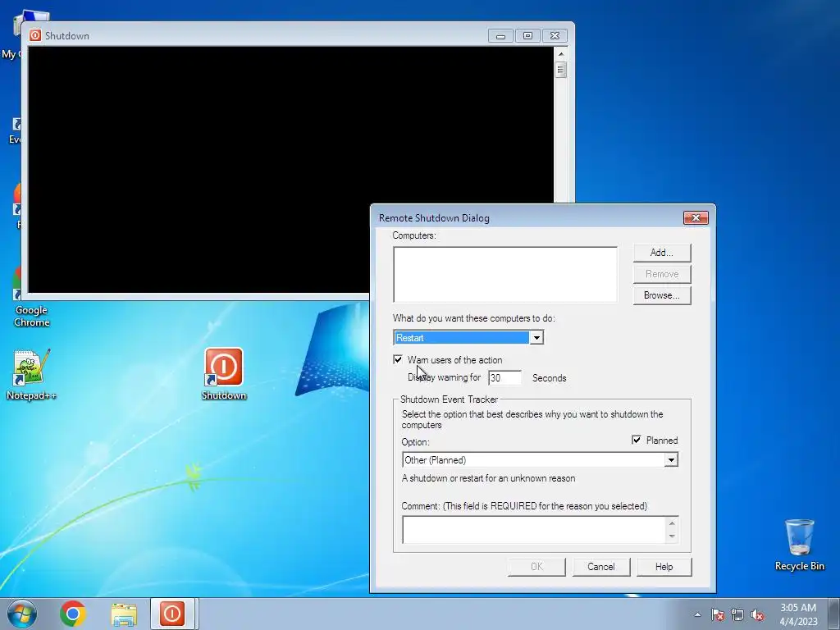The image size is (840, 630).
Task: Select the Shutdown app in the taskbar
Action: [x=172, y=614]
